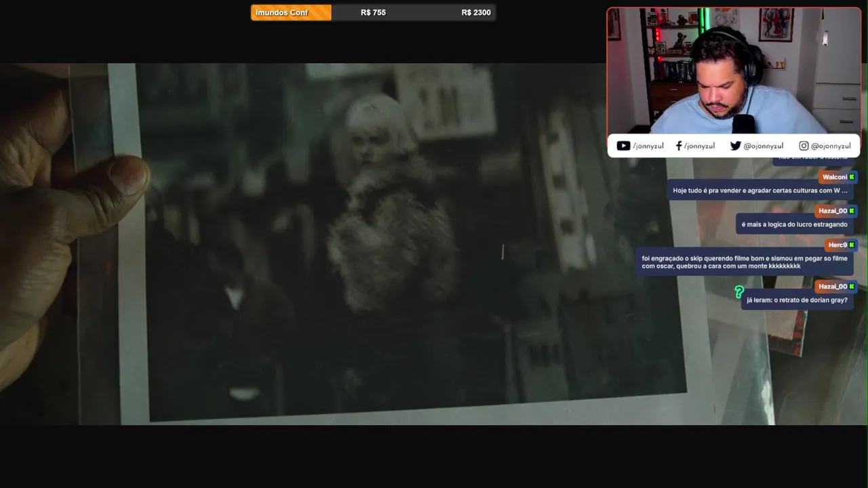Click the message 'já leram: o retrato de dorian gray?'
Viewport: 868px width, 488px height.
(x=797, y=300)
